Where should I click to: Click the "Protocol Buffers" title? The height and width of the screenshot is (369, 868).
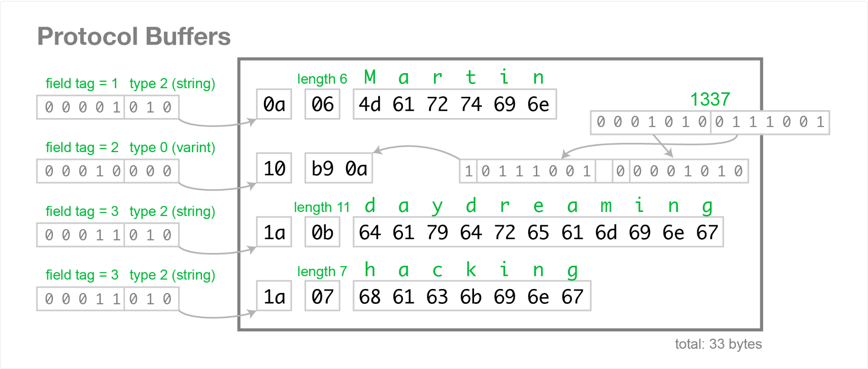coord(134,37)
